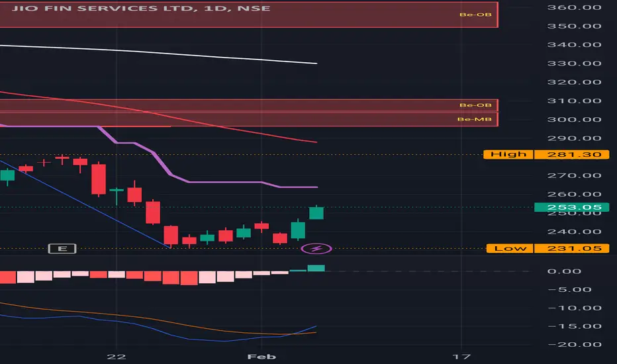Click the Be-OB label near 310
Image resolution: width=617 pixels, height=364 pixels.
[x=475, y=105]
